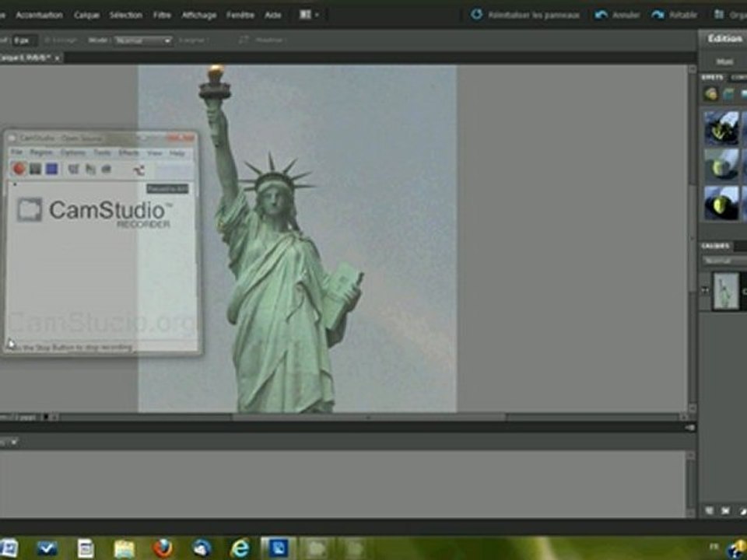Open the View menu in CamStudio
747x560 pixels.
(x=154, y=153)
